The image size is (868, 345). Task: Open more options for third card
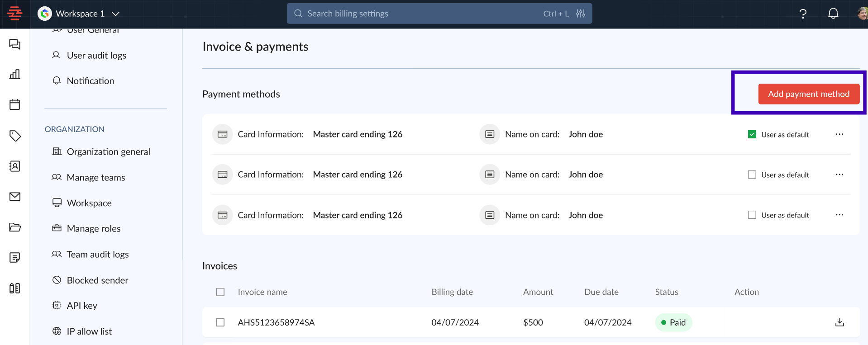[839, 215]
